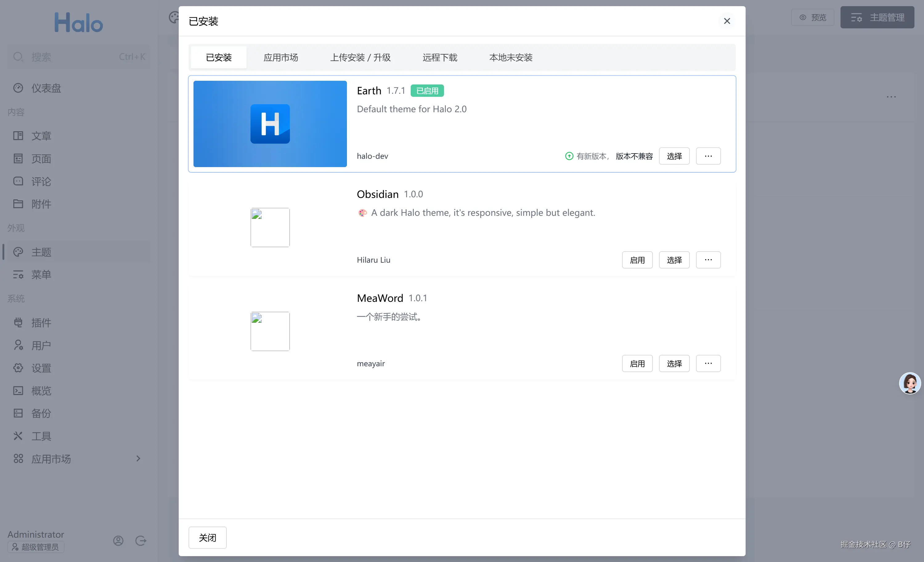Open user profile icon near Administrator
The image size is (924, 562).
pos(118,540)
